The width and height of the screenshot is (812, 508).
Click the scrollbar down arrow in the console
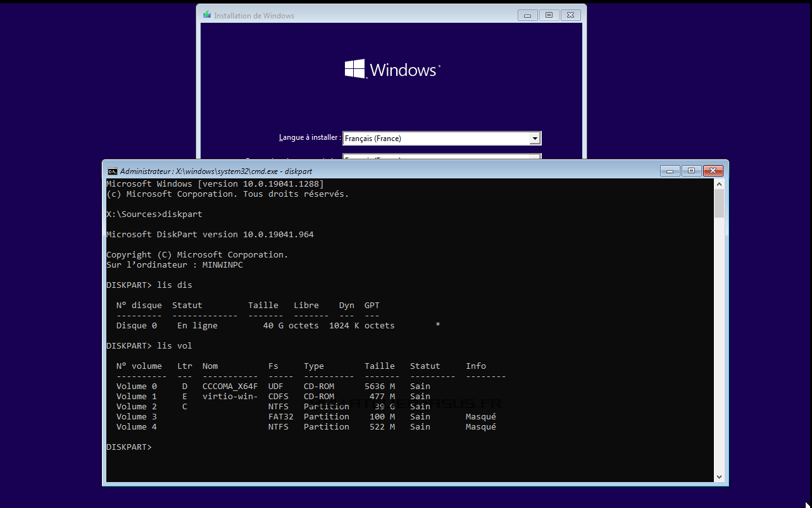point(719,476)
